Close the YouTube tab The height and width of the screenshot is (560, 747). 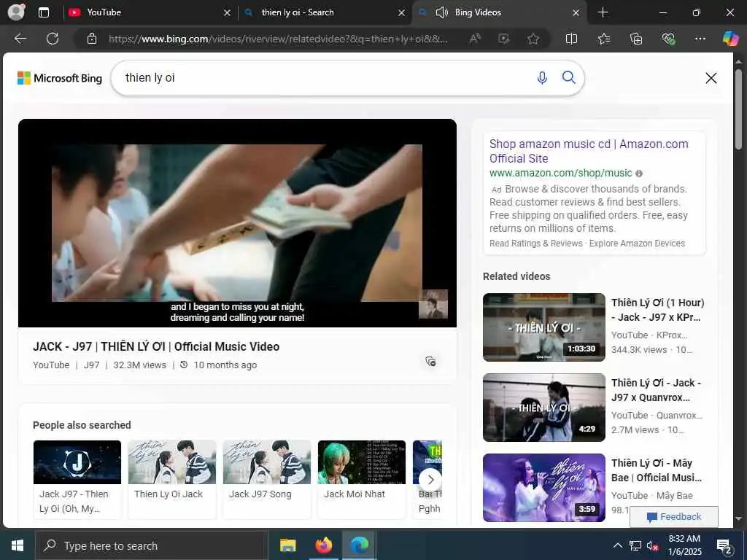[228, 13]
